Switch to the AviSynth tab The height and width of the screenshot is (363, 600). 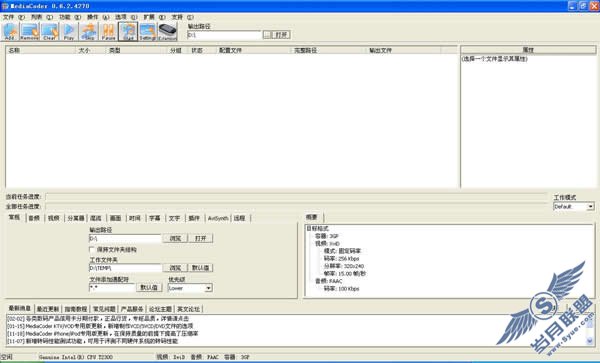tap(218, 218)
